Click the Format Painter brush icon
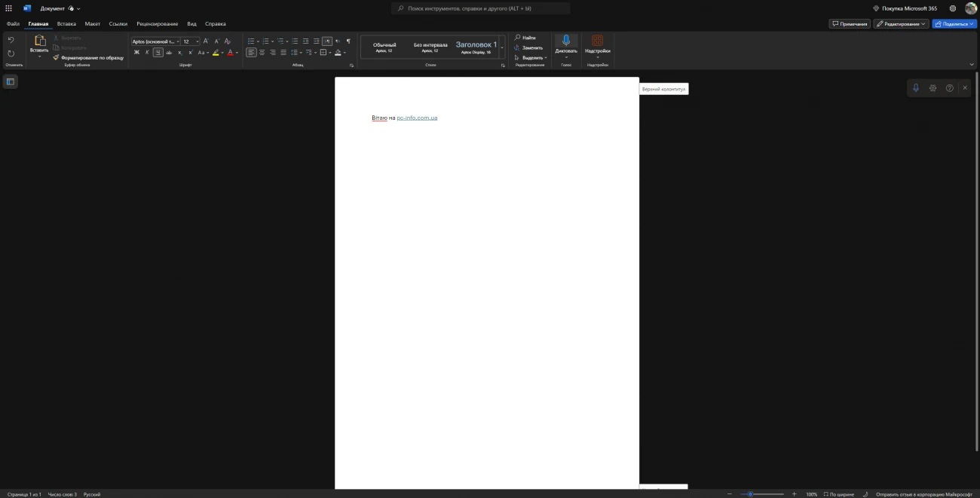The width and height of the screenshot is (980, 498). [x=56, y=57]
